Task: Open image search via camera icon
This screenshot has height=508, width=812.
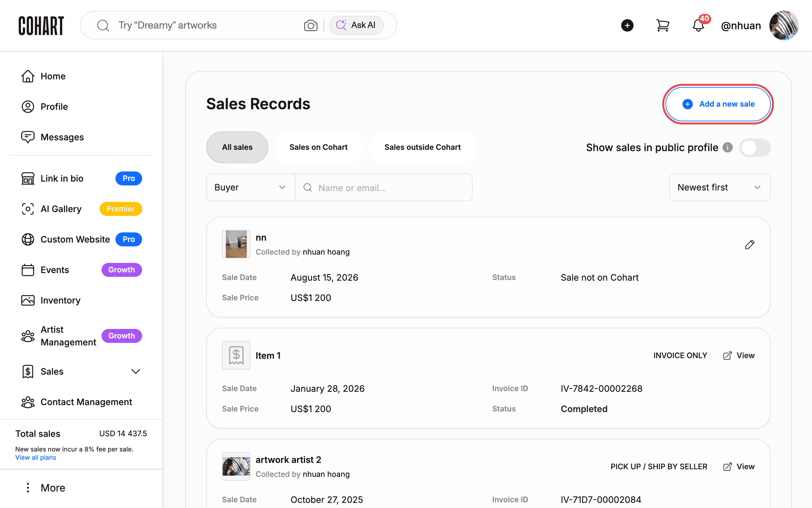Action: (311, 25)
